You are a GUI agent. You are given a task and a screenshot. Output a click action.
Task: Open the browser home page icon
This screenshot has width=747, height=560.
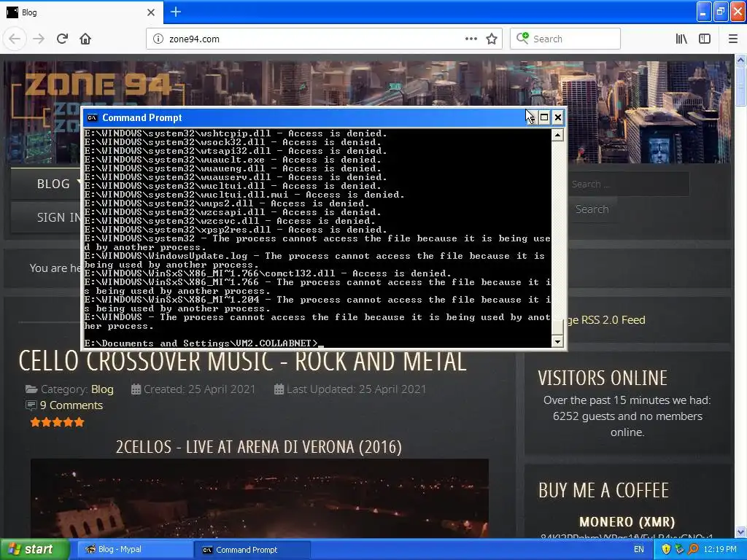point(85,39)
